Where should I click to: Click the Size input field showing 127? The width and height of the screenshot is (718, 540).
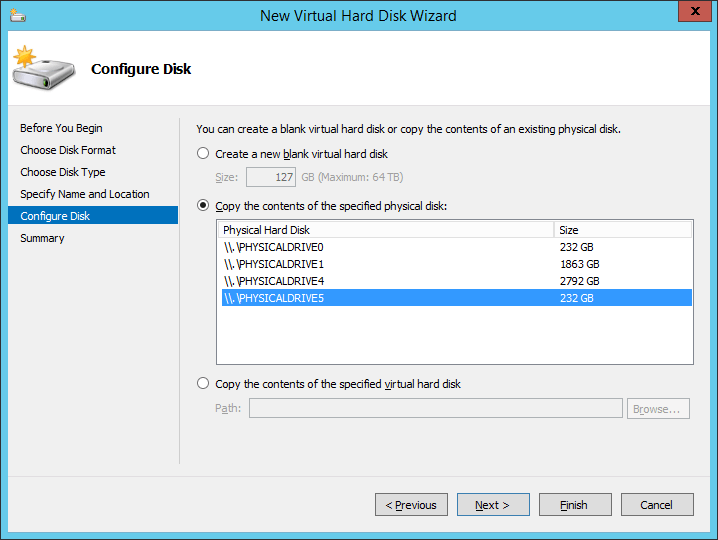[x=271, y=177]
